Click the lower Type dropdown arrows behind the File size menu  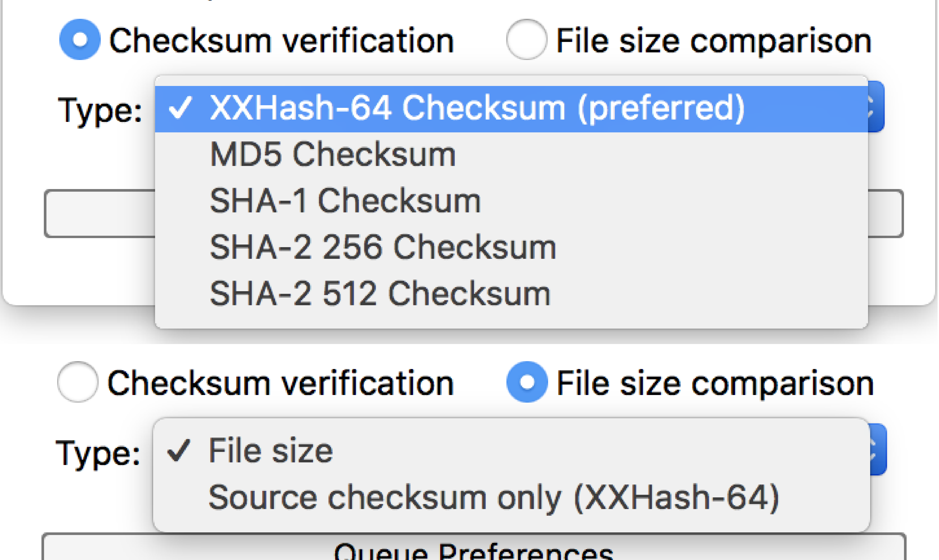(x=878, y=450)
